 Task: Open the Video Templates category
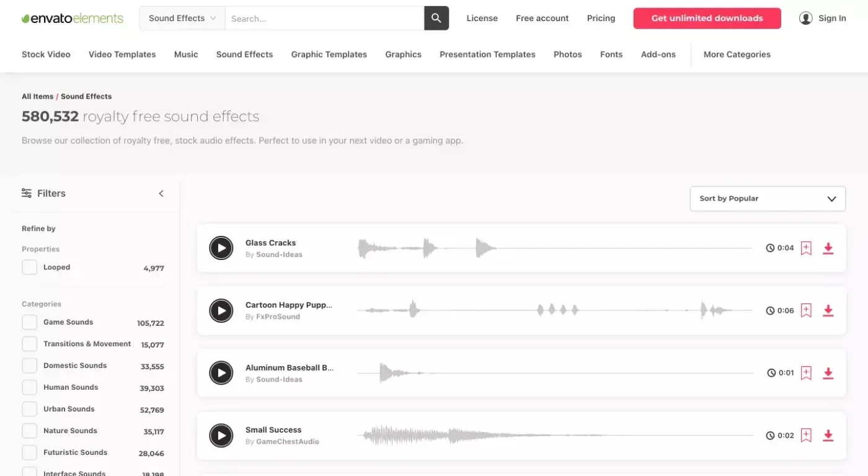tap(122, 55)
